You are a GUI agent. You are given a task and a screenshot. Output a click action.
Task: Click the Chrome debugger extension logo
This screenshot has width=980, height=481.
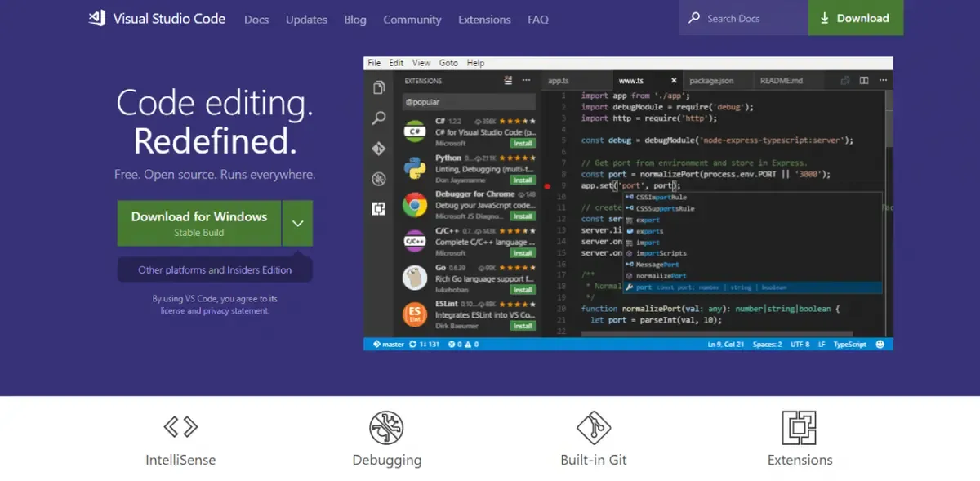tap(415, 205)
